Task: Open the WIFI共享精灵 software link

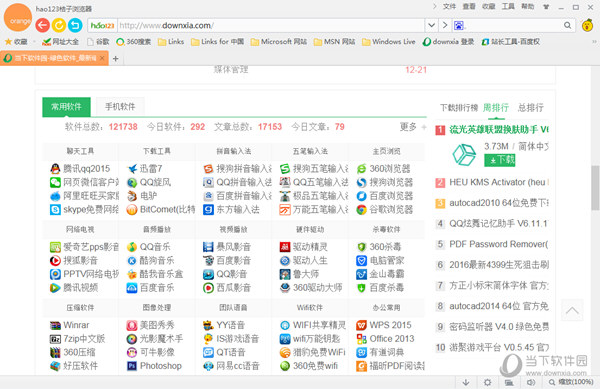Action: pos(319,325)
